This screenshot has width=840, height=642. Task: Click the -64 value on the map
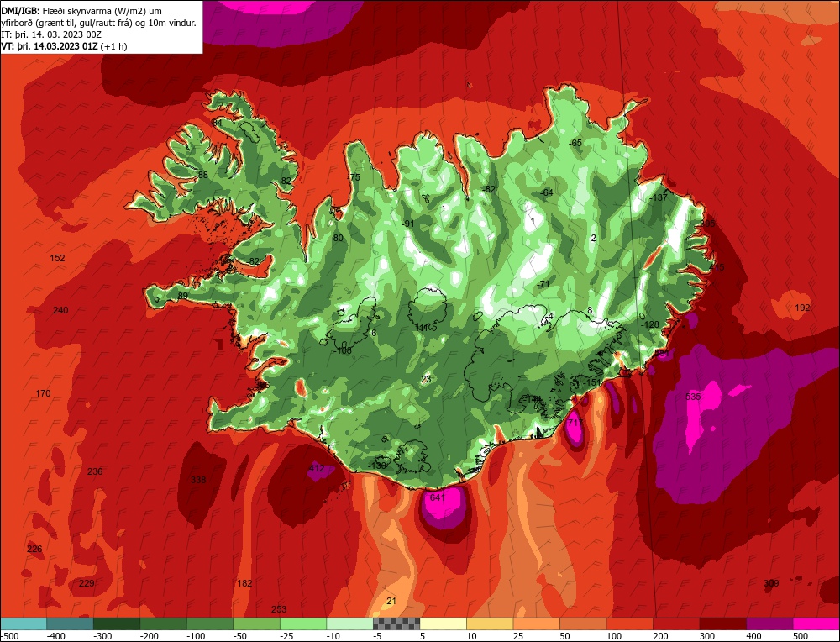click(x=546, y=192)
